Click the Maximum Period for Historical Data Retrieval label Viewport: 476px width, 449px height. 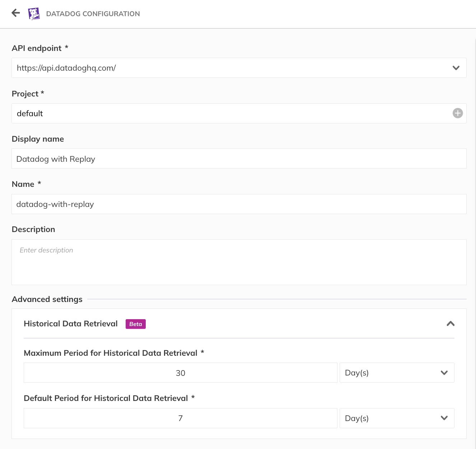111,353
